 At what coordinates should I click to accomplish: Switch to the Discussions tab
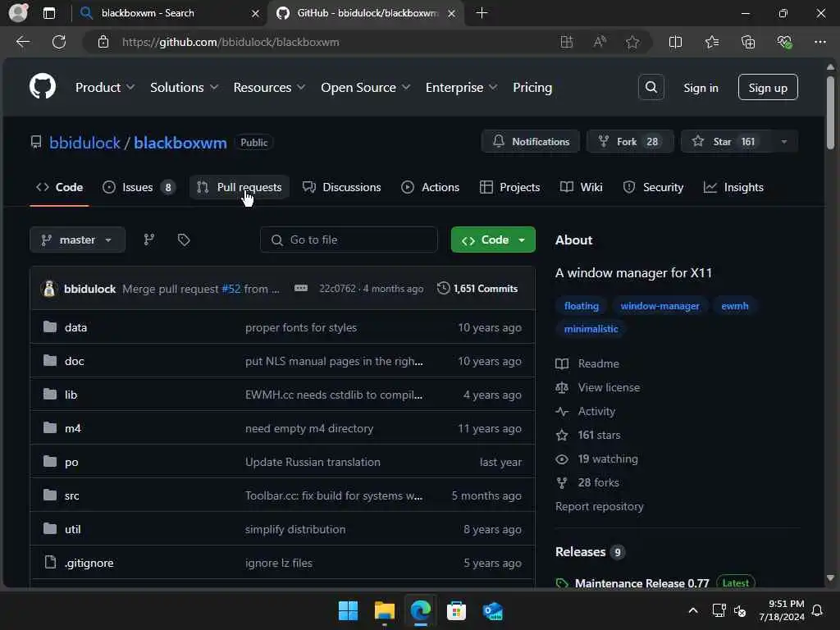point(342,187)
